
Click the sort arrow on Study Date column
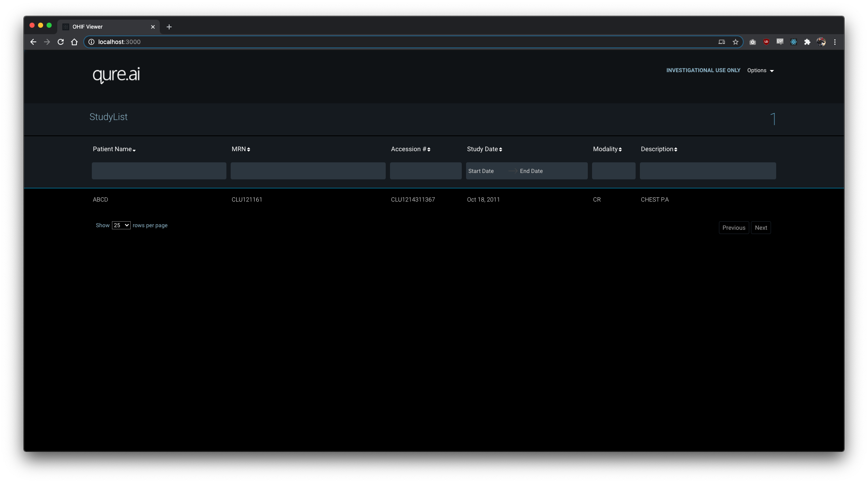click(x=500, y=149)
